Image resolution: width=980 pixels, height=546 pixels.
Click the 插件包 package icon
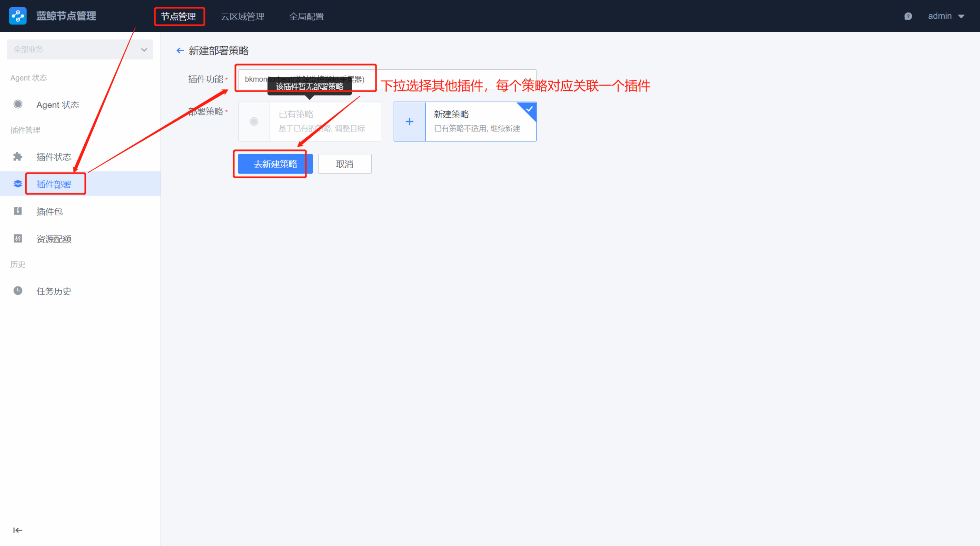18,211
